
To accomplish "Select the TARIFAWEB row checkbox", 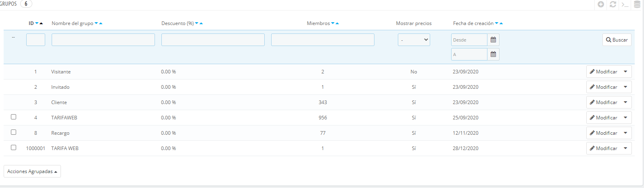I will click(13, 117).
